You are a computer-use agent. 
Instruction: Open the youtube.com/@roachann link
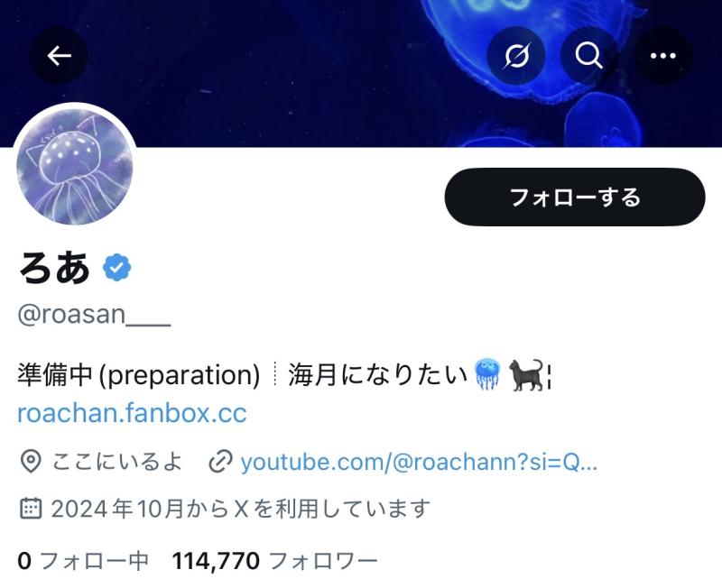click(x=419, y=462)
